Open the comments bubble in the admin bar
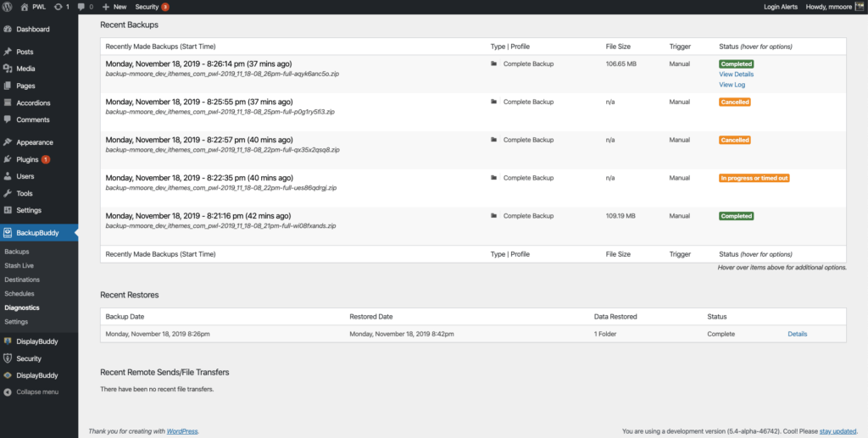Image resolution: width=868 pixels, height=438 pixels. 82,7
